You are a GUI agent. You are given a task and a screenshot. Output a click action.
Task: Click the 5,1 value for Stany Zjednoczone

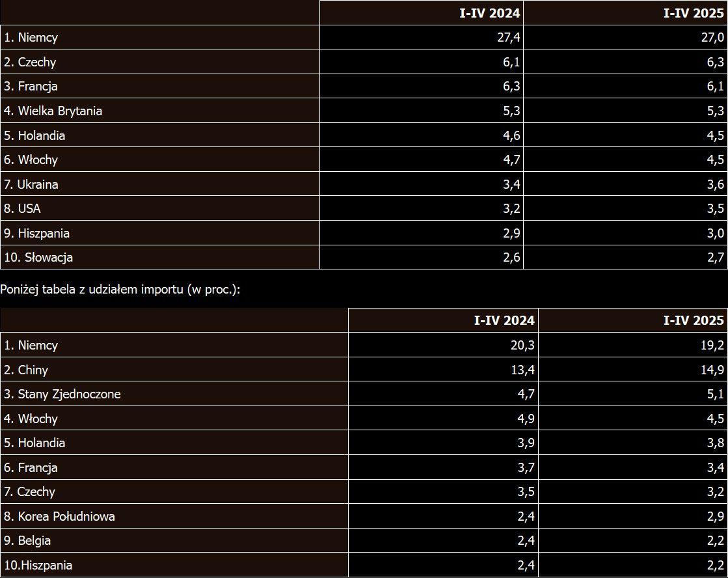coord(716,394)
